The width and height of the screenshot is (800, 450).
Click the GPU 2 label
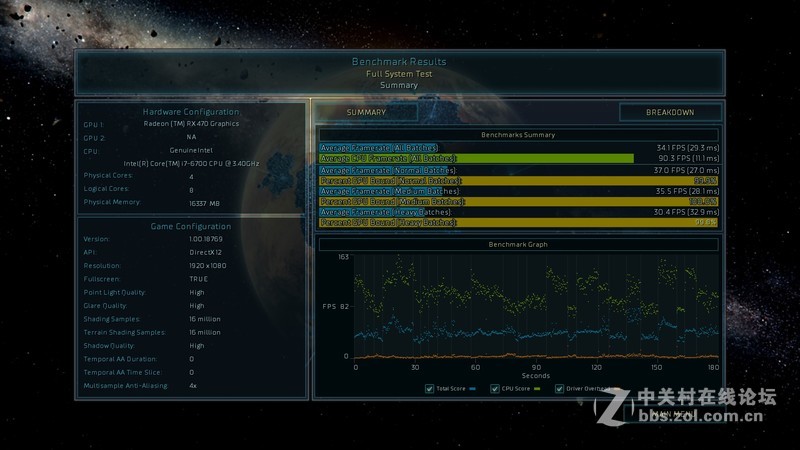pyautogui.click(x=94, y=138)
